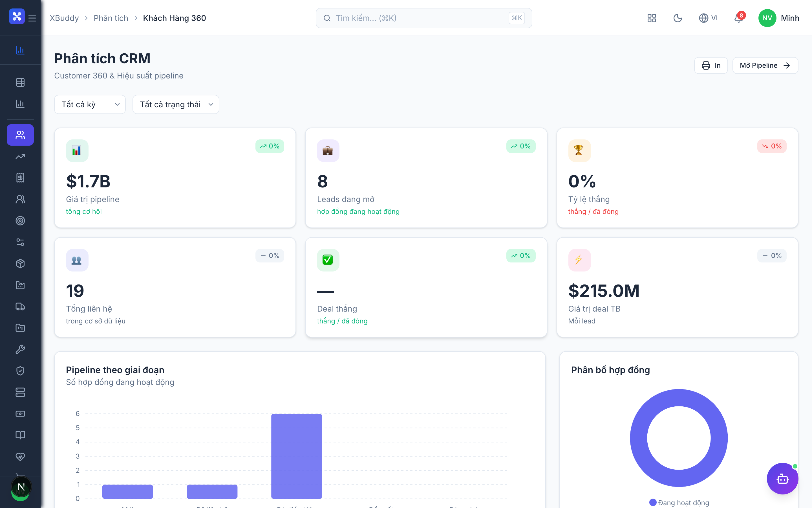Click the 19 Tổng liên hệ value
Viewport: 812px width, 508px height.
click(x=75, y=291)
